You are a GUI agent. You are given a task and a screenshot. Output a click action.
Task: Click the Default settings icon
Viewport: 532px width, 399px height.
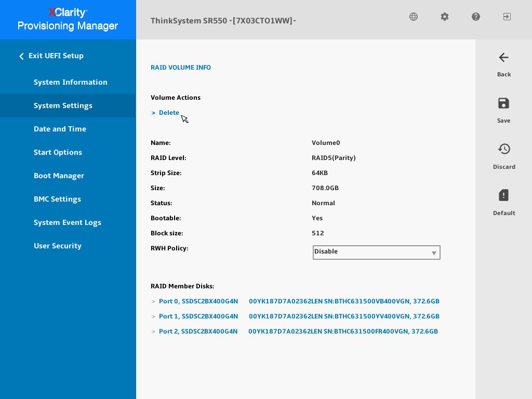pos(504,195)
